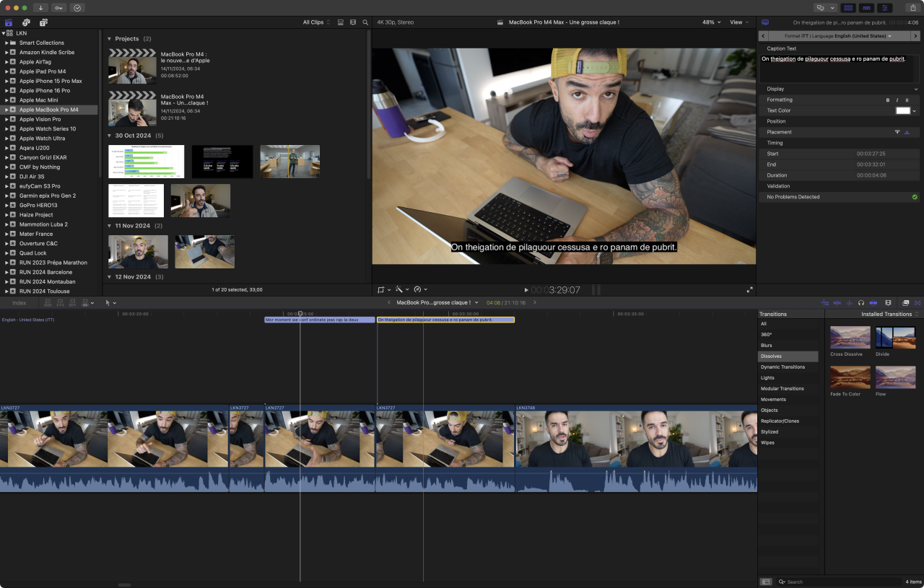This screenshot has width=924, height=588.
Task: Select the DJI Air 3S event
Action: [x=49, y=176]
